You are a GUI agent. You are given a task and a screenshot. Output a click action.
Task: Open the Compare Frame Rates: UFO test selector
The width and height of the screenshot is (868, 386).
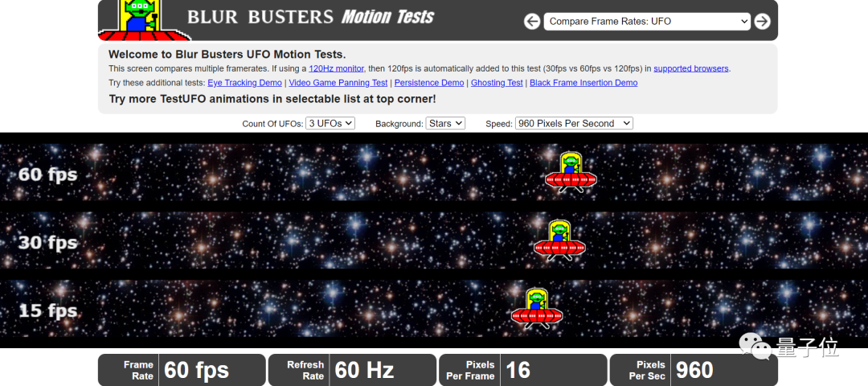click(x=646, y=22)
